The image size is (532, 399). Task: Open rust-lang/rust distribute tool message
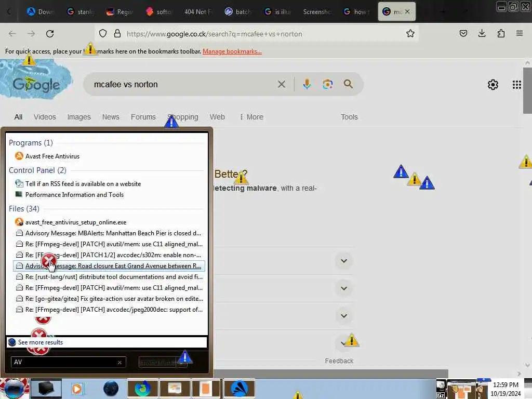pos(109,277)
